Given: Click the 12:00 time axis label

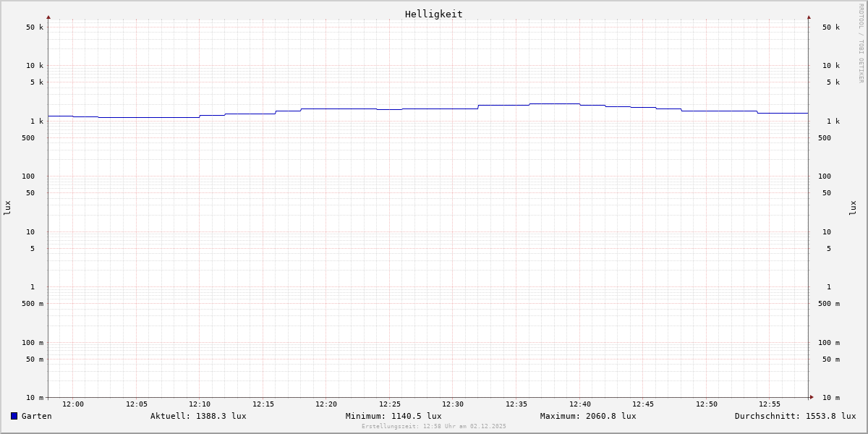Looking at the screenshot, I should 73,404.
